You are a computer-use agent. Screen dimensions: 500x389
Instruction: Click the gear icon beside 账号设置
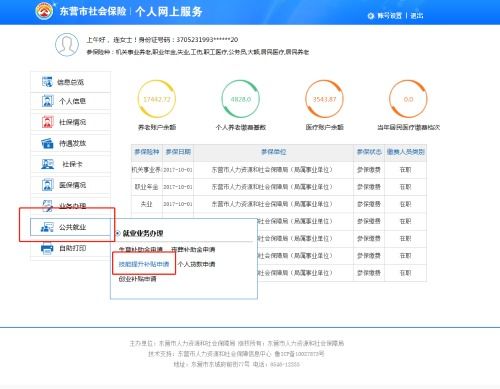(x=371, y=16)
